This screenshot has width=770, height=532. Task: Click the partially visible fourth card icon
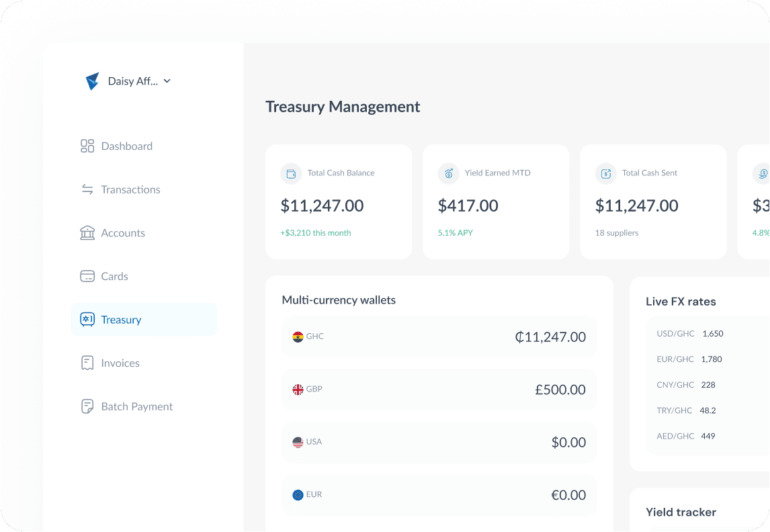click(x=762, y=174)
